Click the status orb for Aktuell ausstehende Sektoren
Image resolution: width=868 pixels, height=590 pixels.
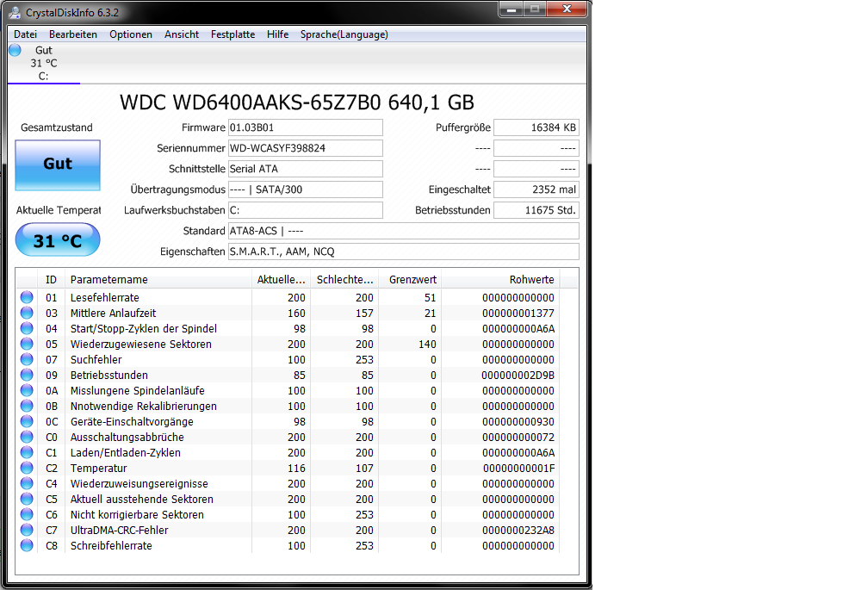click(x=27, y=499)
